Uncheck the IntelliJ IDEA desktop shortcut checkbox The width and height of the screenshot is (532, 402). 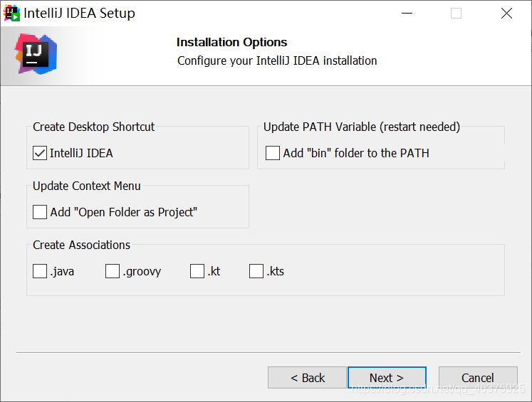click(40, 153)
